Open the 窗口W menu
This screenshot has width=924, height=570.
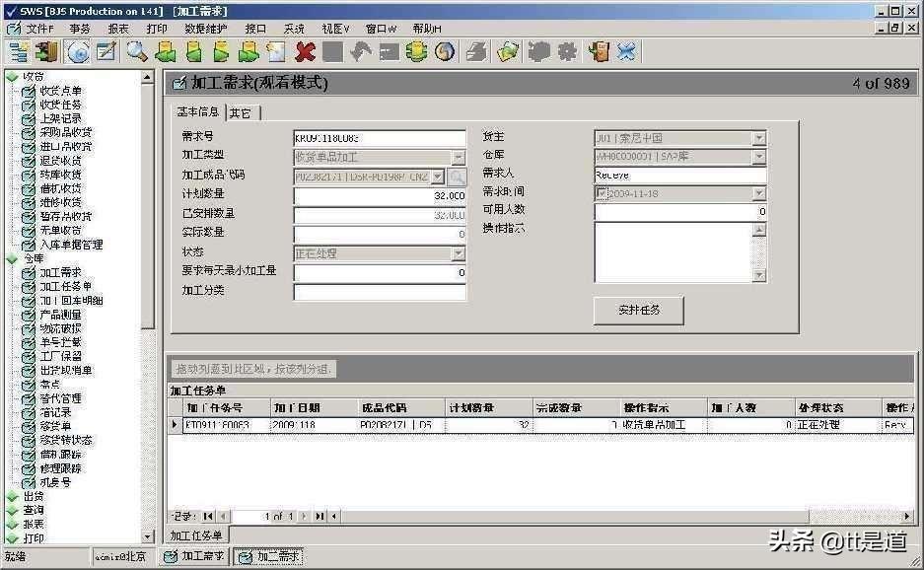(382, 29)
